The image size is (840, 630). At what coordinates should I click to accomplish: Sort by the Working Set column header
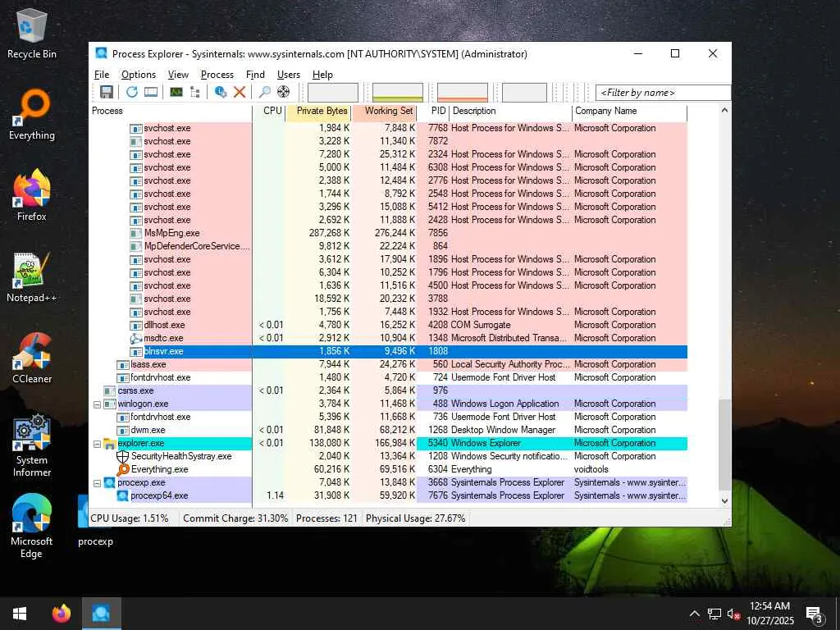pos(385,111)
